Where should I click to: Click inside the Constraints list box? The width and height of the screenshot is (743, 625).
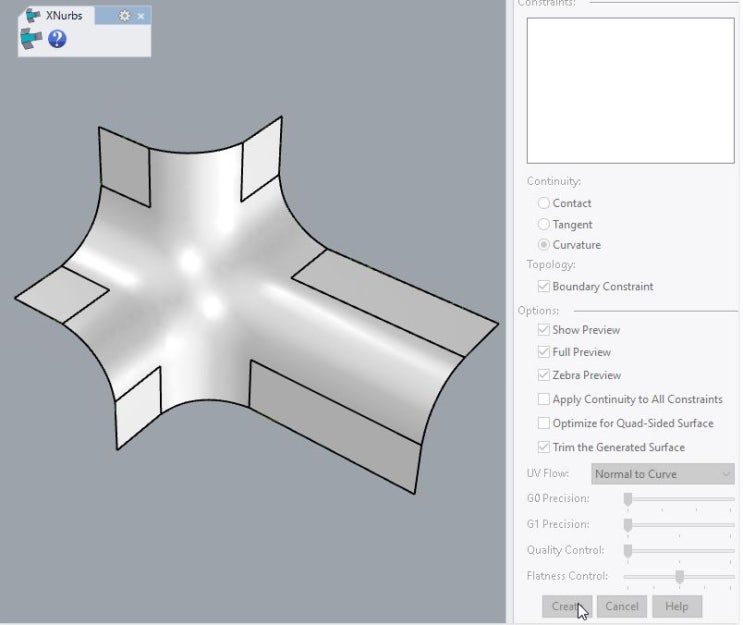(630, 91)
